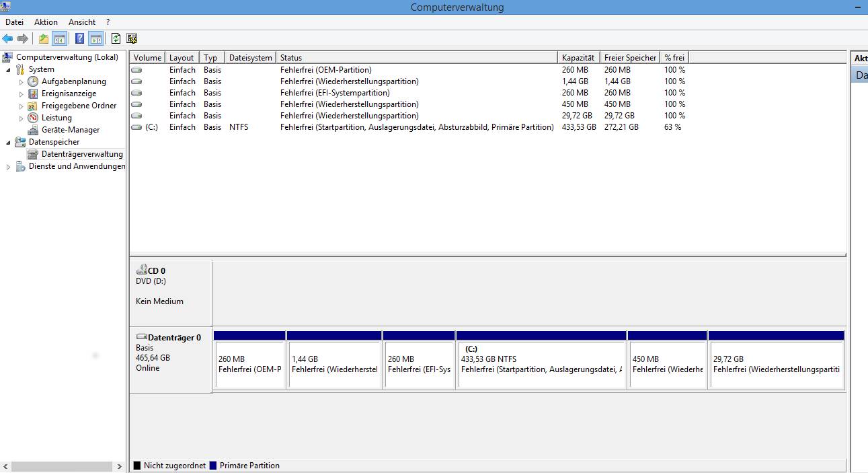The width and height of the screenshot is (868, 473).
Task: Click the blue Back arrow in toolbar
Action: coord(7,38)
